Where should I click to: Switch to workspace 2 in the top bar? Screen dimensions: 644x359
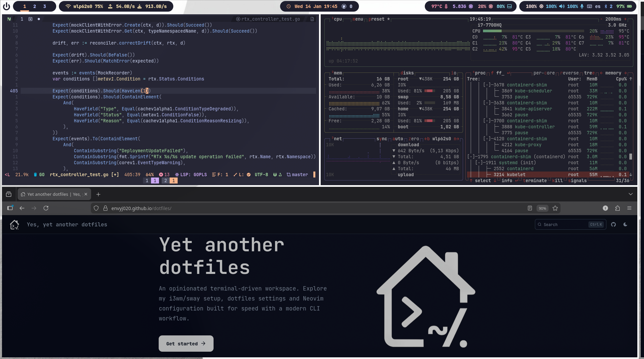(34, 6)
